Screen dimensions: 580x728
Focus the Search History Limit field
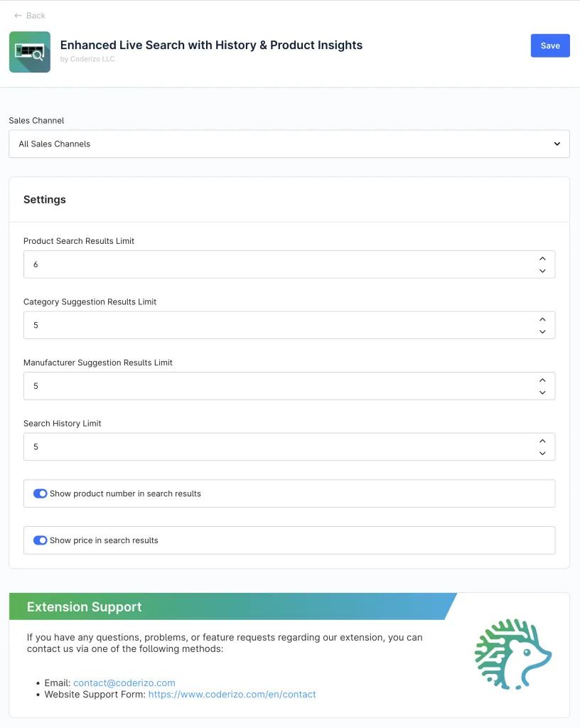click(x=277, y=447)
